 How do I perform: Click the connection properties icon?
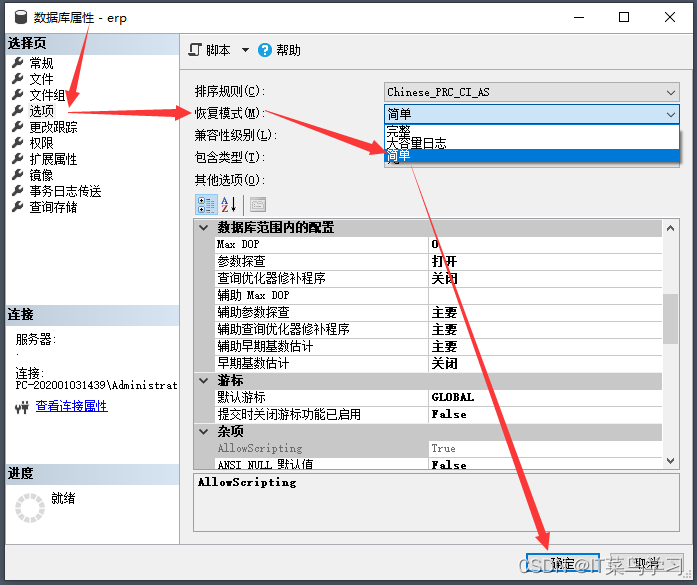tap(21, 407)
